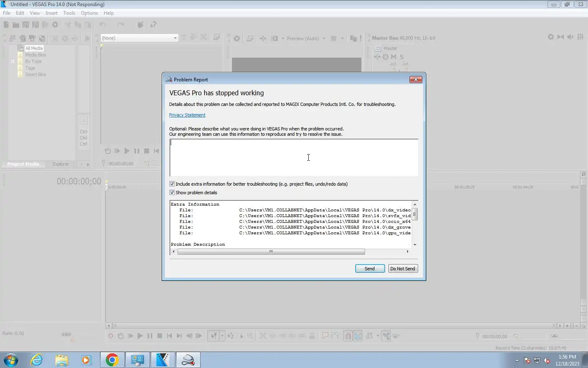Viewport: 588px width, 368px height.
Task: Switch to the Project Media tab
Action: (x=23, y=164)
